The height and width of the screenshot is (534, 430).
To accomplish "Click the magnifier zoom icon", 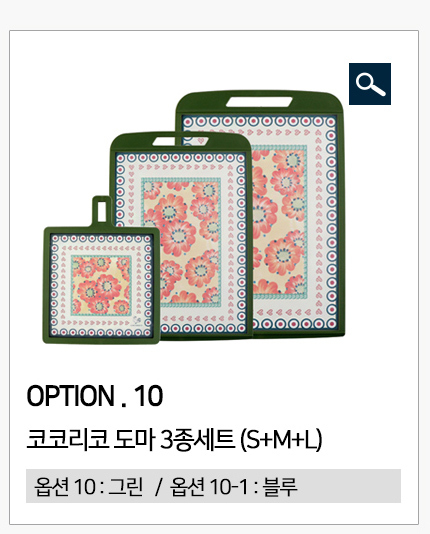I will [x=370, y=84].
